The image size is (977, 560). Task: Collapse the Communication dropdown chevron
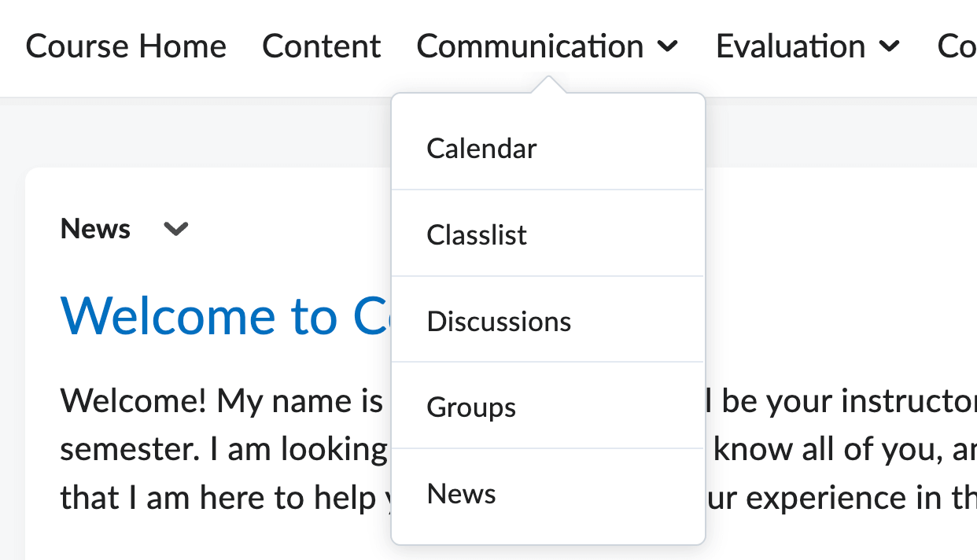click(x=668, y=47)
